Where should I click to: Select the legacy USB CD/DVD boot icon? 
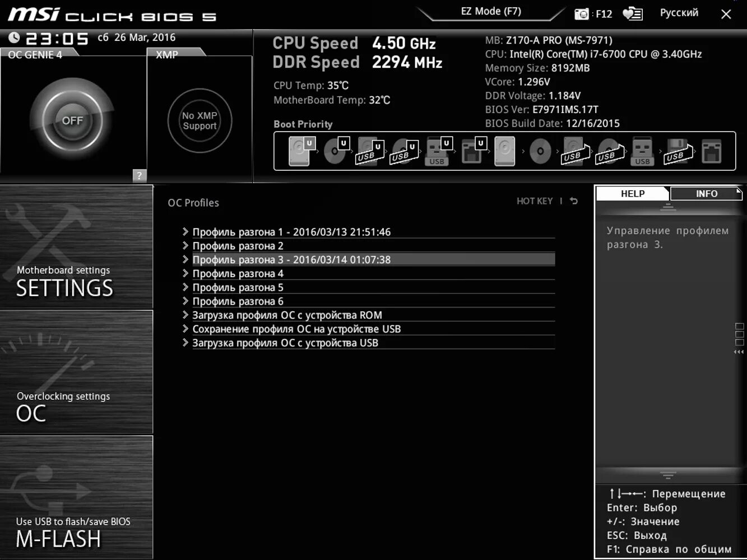610,151
